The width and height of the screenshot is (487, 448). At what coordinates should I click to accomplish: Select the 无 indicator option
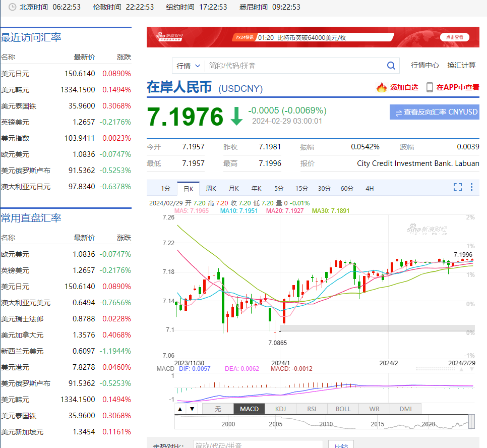click(218, 409)
